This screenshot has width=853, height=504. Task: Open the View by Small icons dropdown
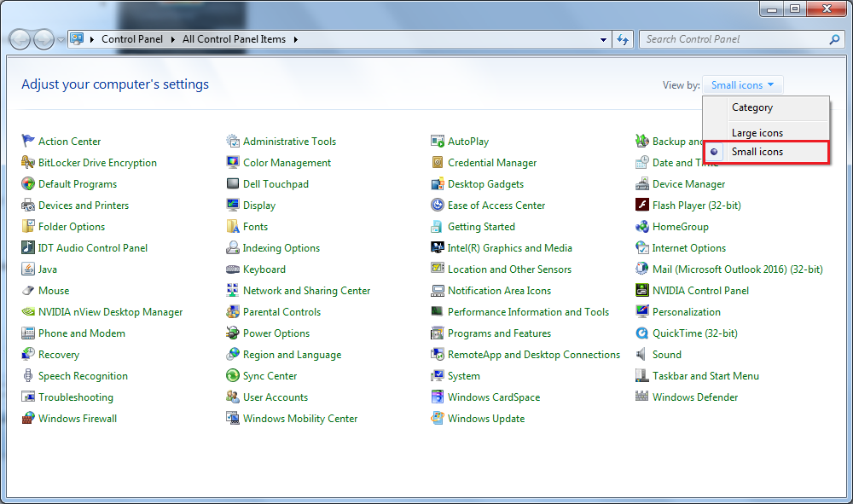point(743,84)
